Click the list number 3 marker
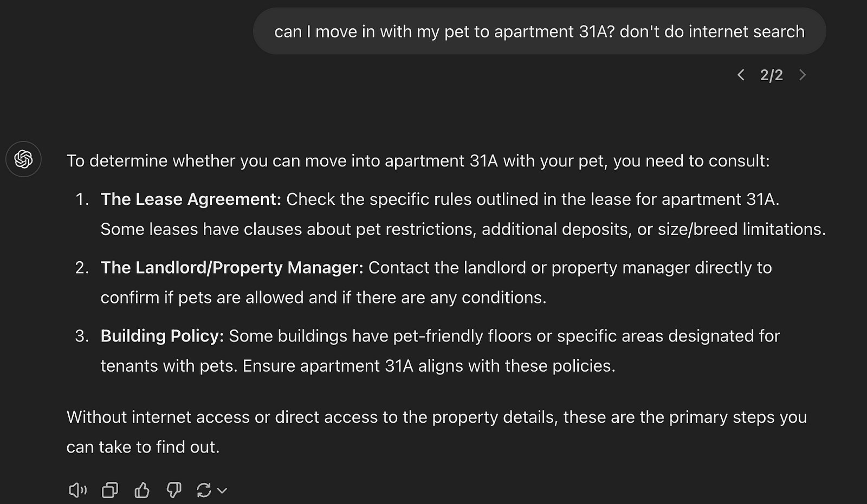Screen dimensions: 867x504 [x=82, y=336]
